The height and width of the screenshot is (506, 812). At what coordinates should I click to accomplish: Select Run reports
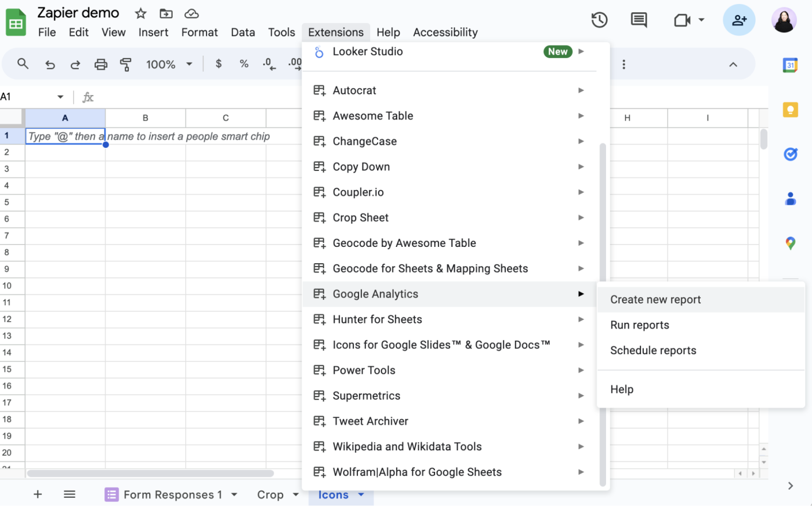coord(701,325)
